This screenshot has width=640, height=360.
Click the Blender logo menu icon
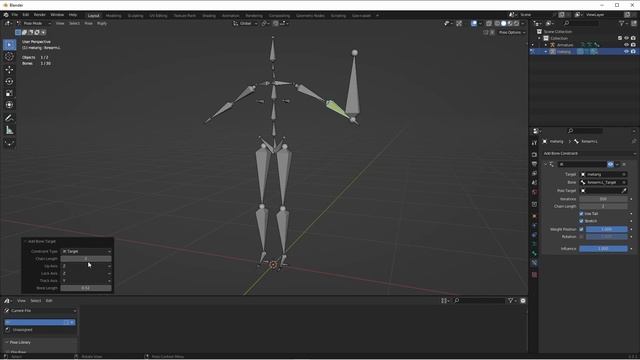6,15
